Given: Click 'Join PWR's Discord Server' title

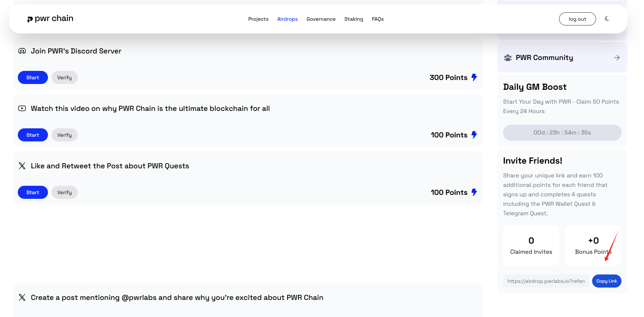Looking at the screenshot, I should pyautogui.click(x=76, y=51).
